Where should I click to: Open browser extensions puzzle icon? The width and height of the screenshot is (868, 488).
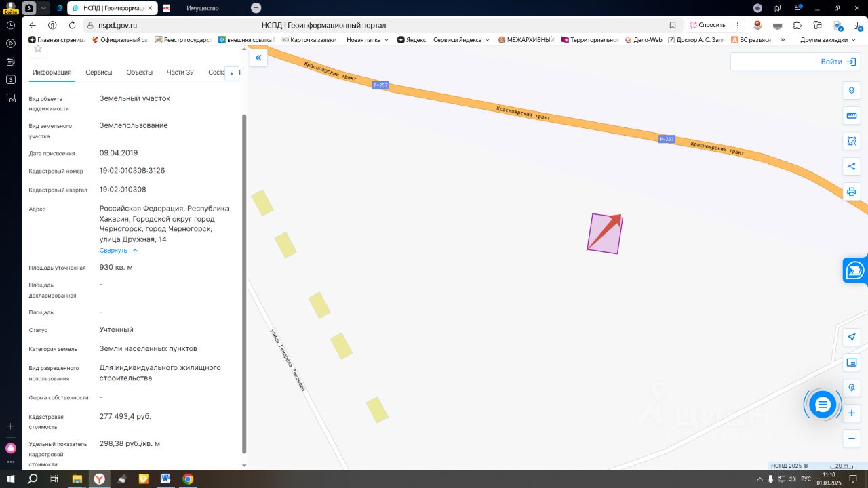click(797, 25)
